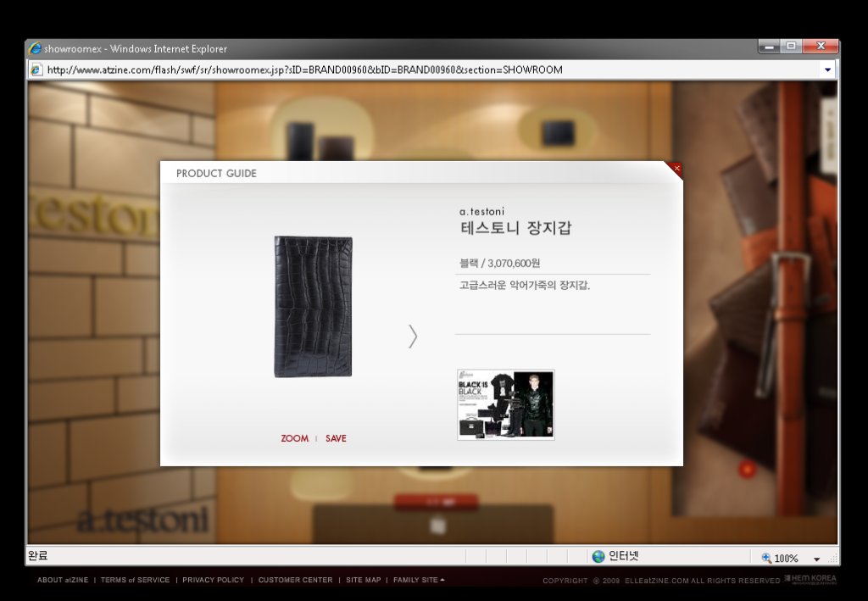Expand the FAMILY SITE footer menu
Screen dimensions: 868x601
tap(419, 580)
